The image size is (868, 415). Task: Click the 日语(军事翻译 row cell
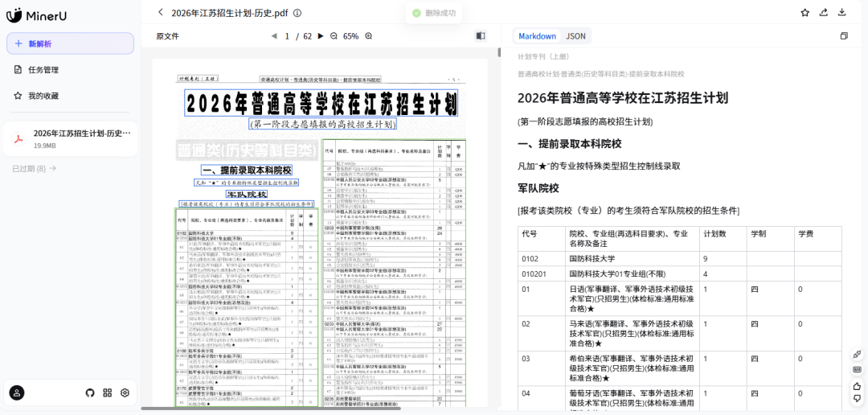pyautogui.click(x=632, y=298)
